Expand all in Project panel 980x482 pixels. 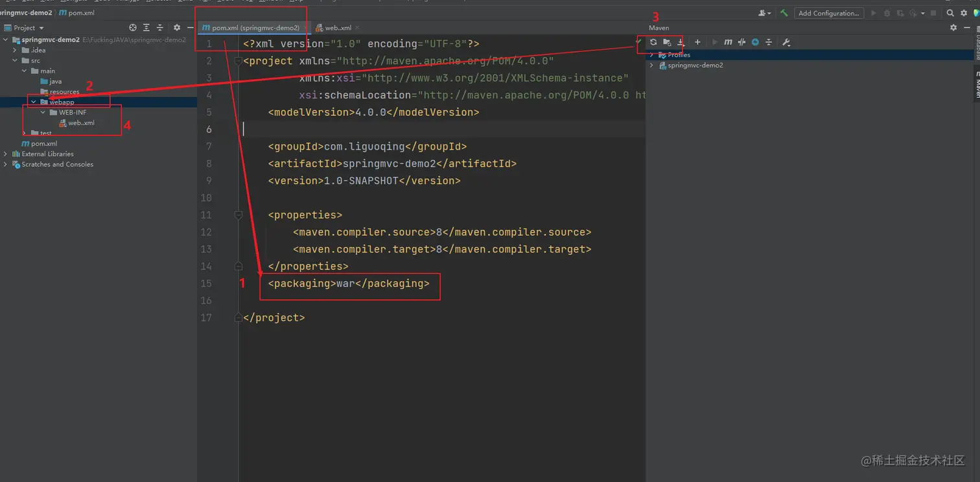146,28
